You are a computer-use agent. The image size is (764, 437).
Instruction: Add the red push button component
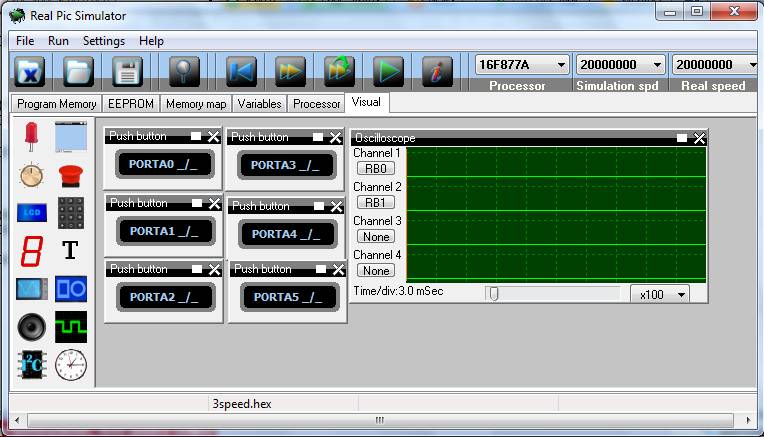point(71,176)
